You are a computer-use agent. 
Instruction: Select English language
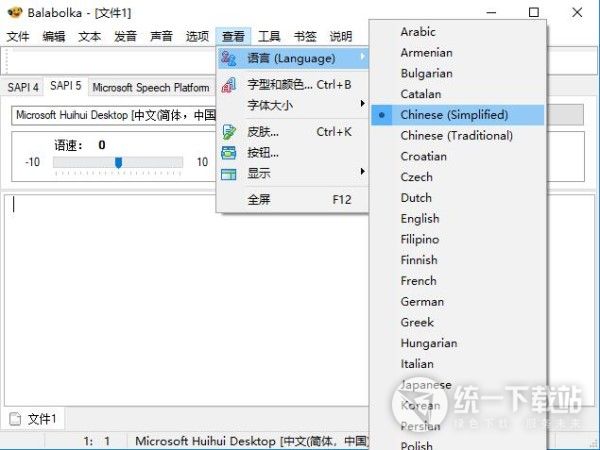458,218
